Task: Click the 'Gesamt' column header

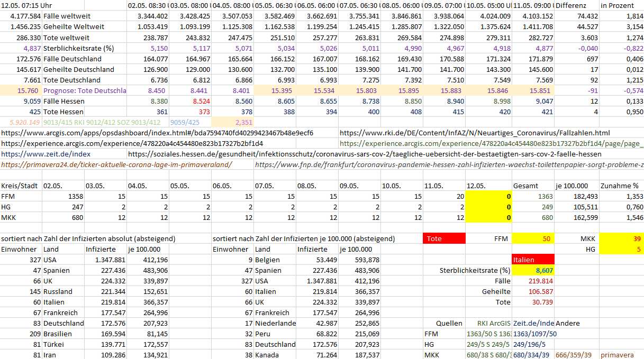Action: pyautogui.click(x=525, y=186)
